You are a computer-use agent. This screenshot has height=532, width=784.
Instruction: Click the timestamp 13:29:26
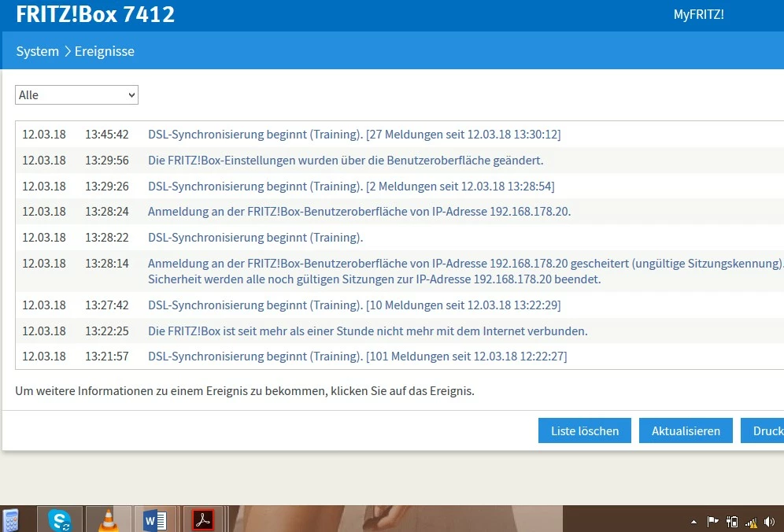[106, 186]
